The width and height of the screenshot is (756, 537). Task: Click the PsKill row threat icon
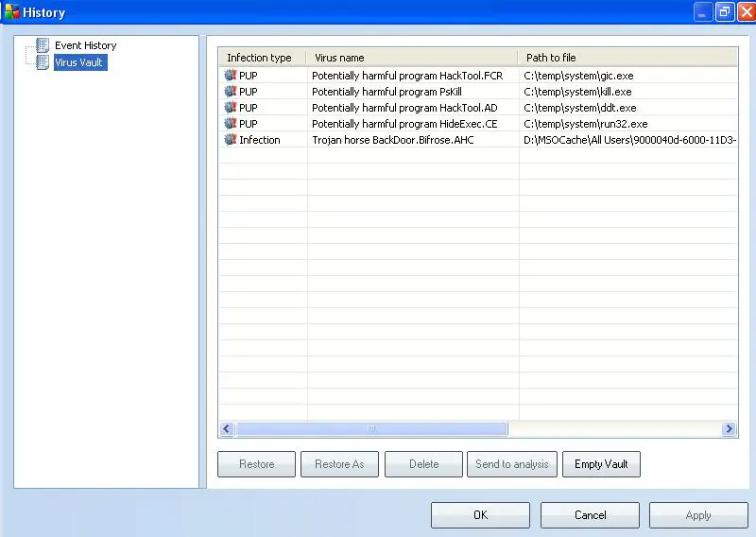tap(230, 92)
